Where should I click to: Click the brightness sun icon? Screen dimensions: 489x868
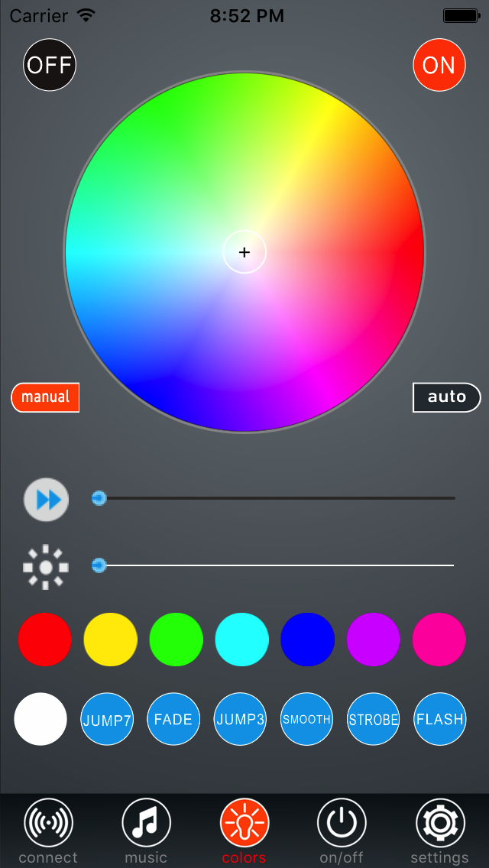(x=46, y=567)
